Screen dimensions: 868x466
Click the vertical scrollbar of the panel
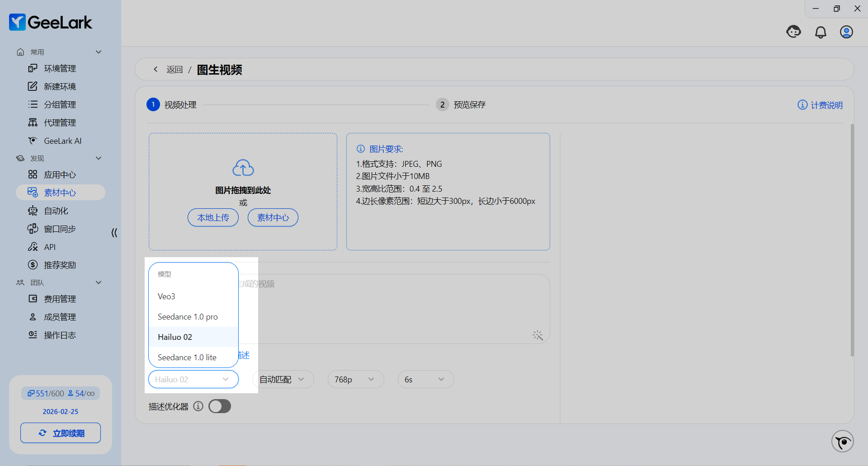click(x=852, y=240)
